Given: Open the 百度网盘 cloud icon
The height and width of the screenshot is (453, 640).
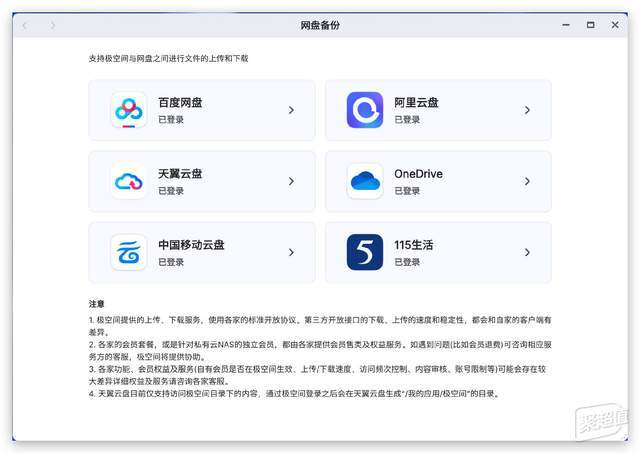Looking at the screenshot, I should click(x=129, y=110).
